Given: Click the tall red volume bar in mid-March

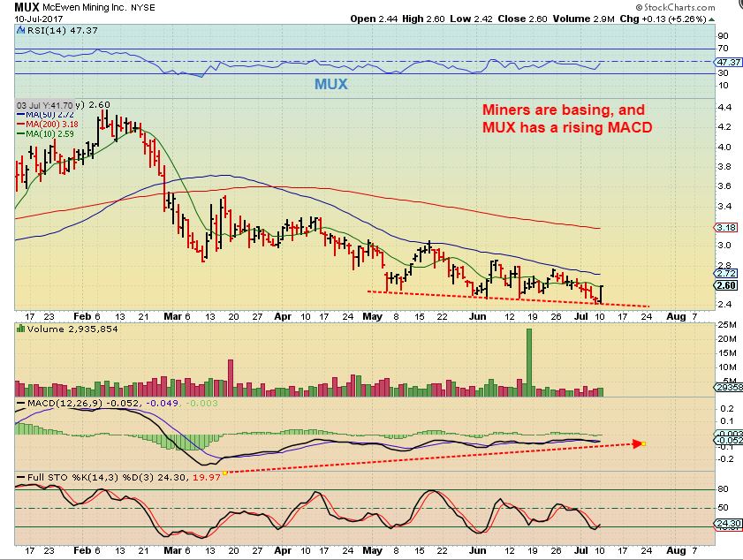Looking at the screenshot, I should coord(231,378).
